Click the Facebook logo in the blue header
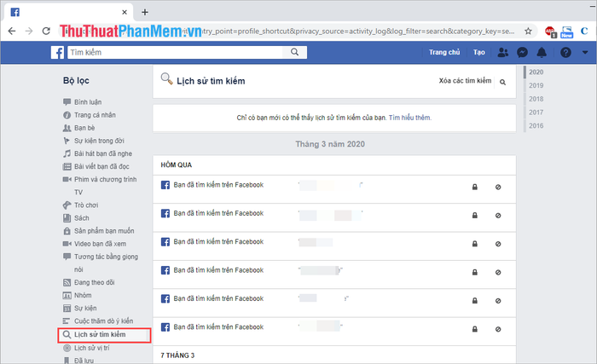This screenshot has width=597, height=364. point(57,52)
